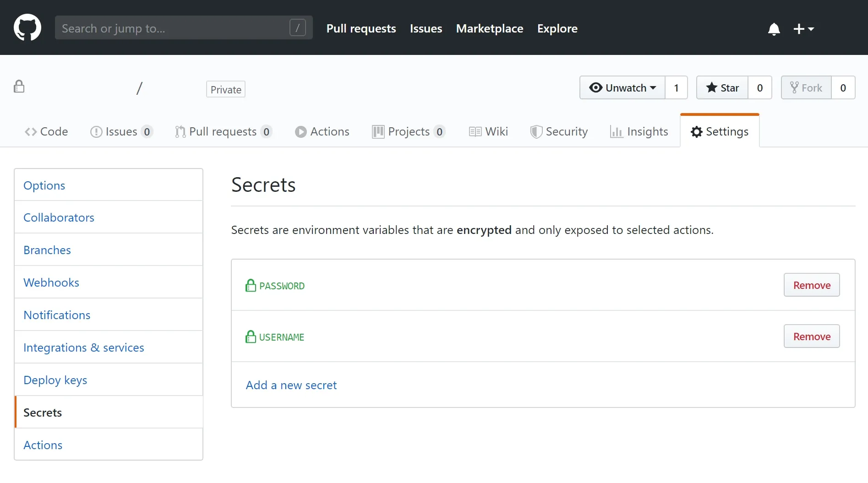Expand watcher count next to Unwatch
The height and width of the screenshot is (483, 868).
click(676, 87)
